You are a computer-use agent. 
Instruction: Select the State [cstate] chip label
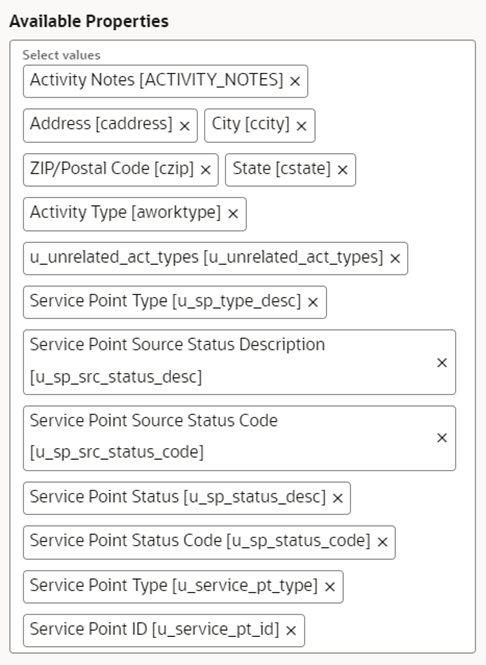(282, 168)
